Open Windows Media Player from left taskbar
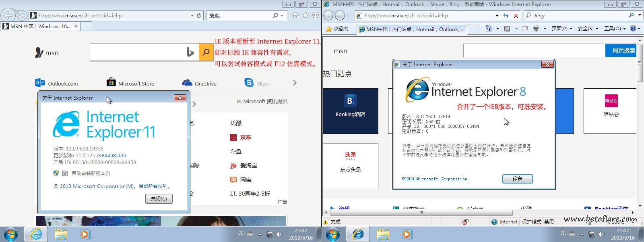 85,234
